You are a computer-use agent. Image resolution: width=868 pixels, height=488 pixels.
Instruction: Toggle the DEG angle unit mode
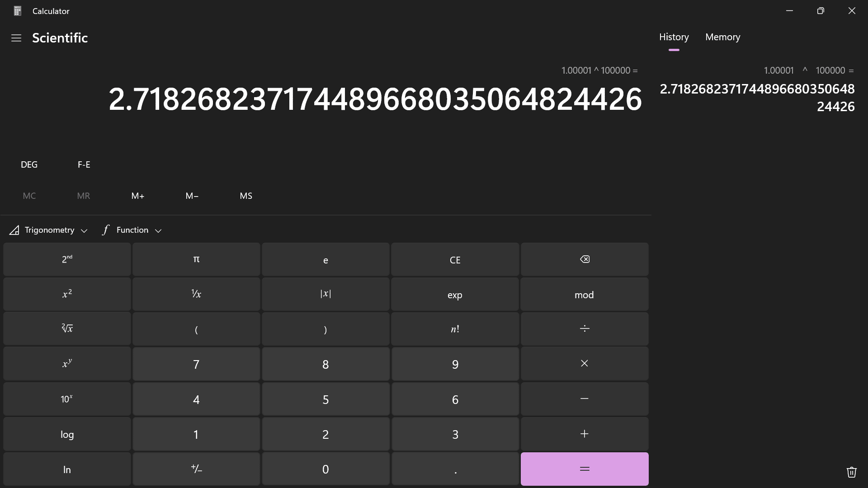pos(29,164)
